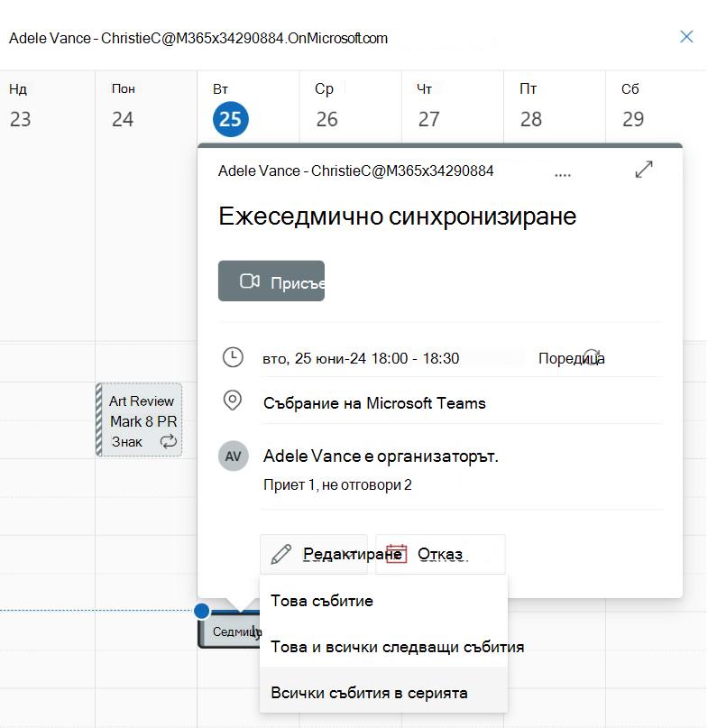This screenshot has width=717, height=728.
Task: Click the Събрание на Microsoft Teams location
Action: pyautogui.click(x=374, y=403)
